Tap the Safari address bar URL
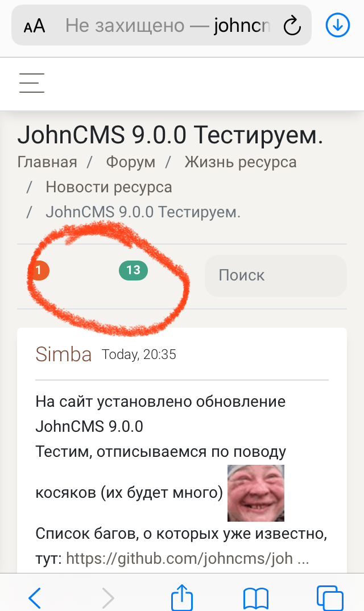Screen dimensions: 364x611 point(168,26)
